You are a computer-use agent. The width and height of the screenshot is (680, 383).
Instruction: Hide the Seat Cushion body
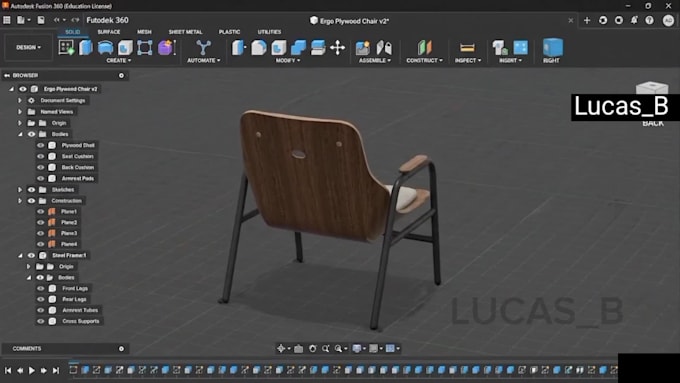[41, 156]
